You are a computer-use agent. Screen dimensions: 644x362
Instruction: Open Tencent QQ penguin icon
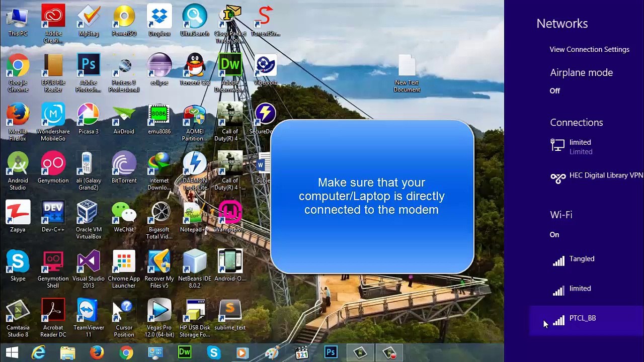click(x=194, y=70)
